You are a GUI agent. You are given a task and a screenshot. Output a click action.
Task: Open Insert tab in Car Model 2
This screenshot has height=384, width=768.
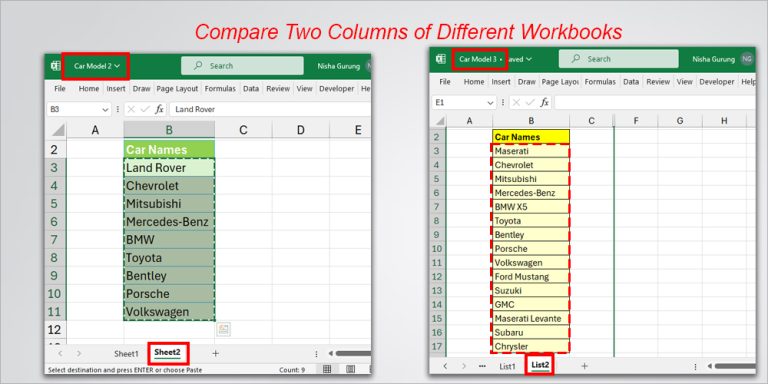coord(116,89)
